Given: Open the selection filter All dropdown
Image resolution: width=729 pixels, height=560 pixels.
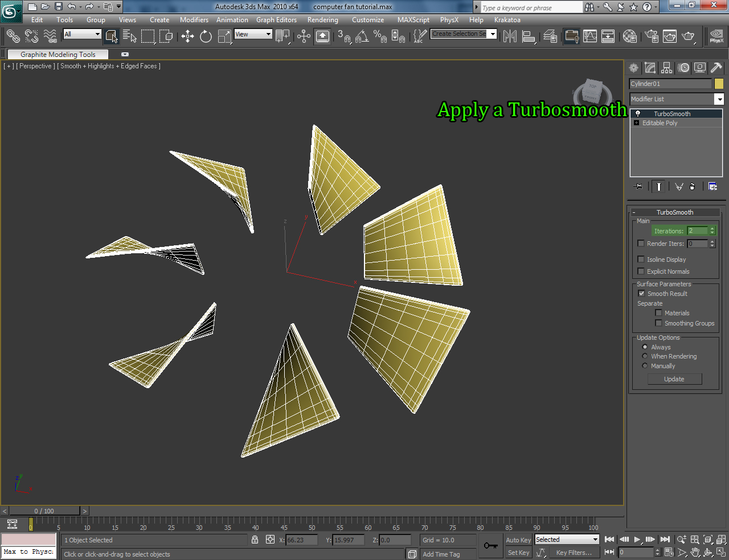Looking at the screenshot, I should click(x=82, y=34).
